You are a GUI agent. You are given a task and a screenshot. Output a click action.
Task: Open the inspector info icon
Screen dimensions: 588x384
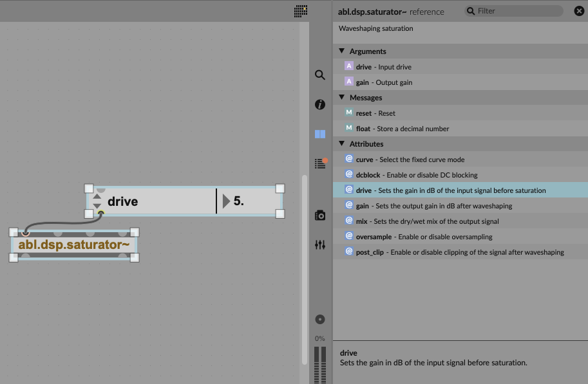(319, 104)
